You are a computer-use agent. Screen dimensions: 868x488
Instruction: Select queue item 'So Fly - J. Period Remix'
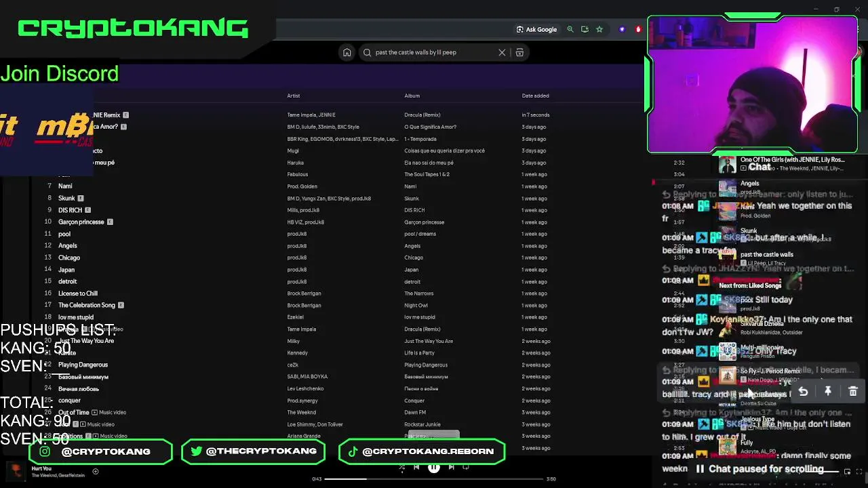(x=759, y=375)
